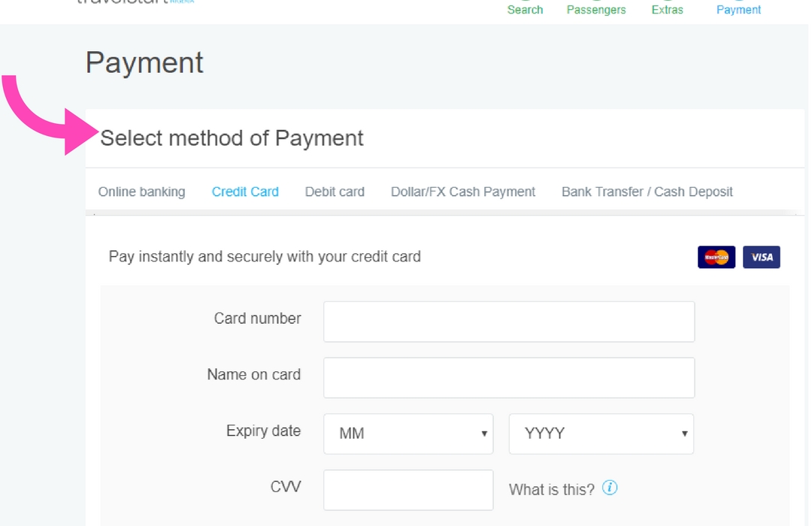Open the CVV info icon
812x526 pixels.
(610, 488)
